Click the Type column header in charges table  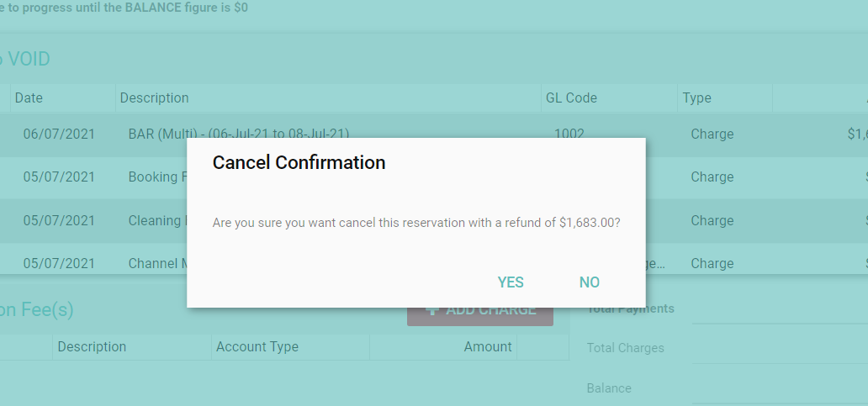tap(696, 98)
